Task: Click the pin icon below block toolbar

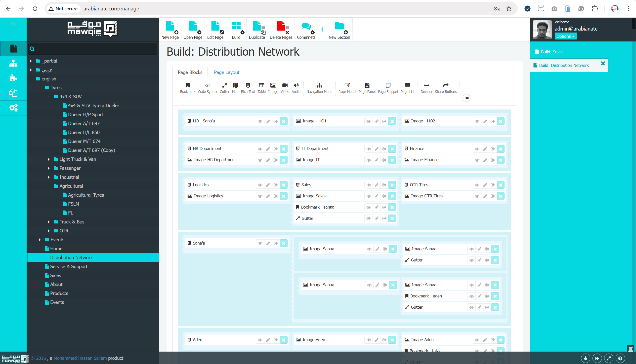Action: (x=466, y=98)
